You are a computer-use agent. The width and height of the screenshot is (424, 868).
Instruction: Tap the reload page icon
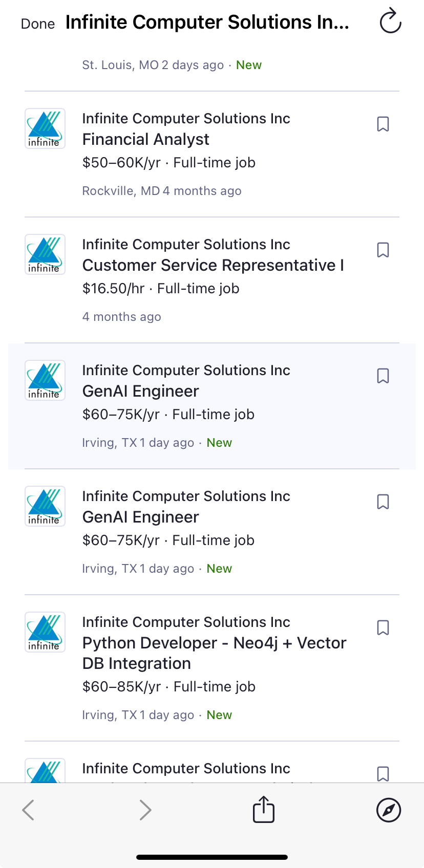point(390,21)
